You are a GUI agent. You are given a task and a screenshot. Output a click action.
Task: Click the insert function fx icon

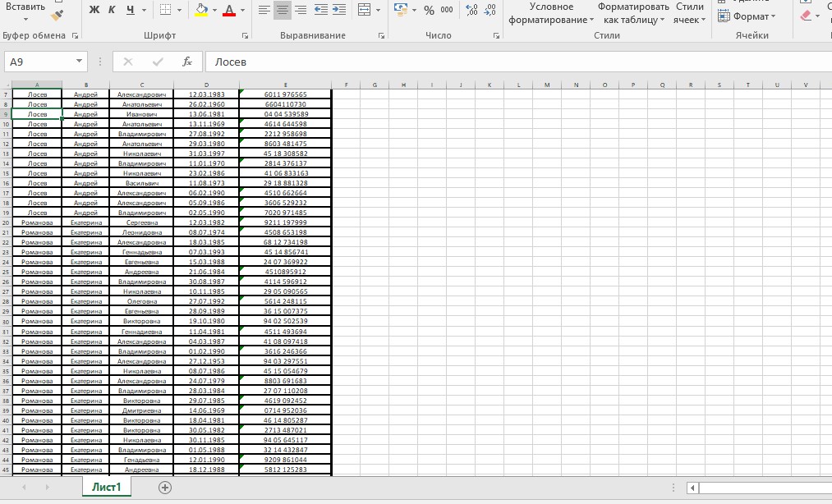tap(186, 62)
